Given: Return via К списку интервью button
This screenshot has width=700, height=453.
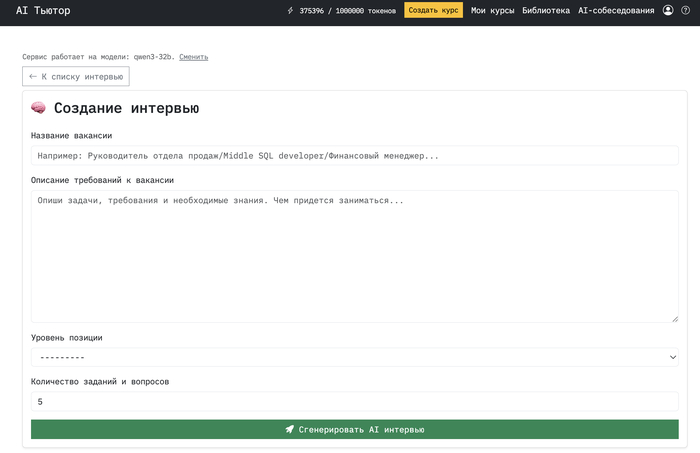Looking at the screenshot, I should tap(76, 76).
